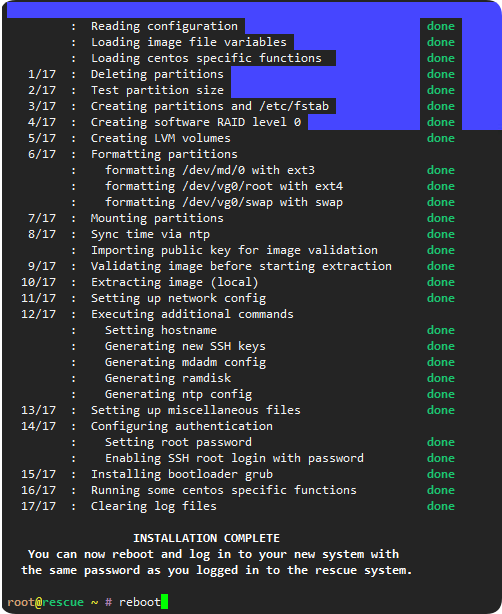The width and height of the screenshot is (502, 614).
Task: Click the 'reboot' command text at prompt
Action: point(140,602)
